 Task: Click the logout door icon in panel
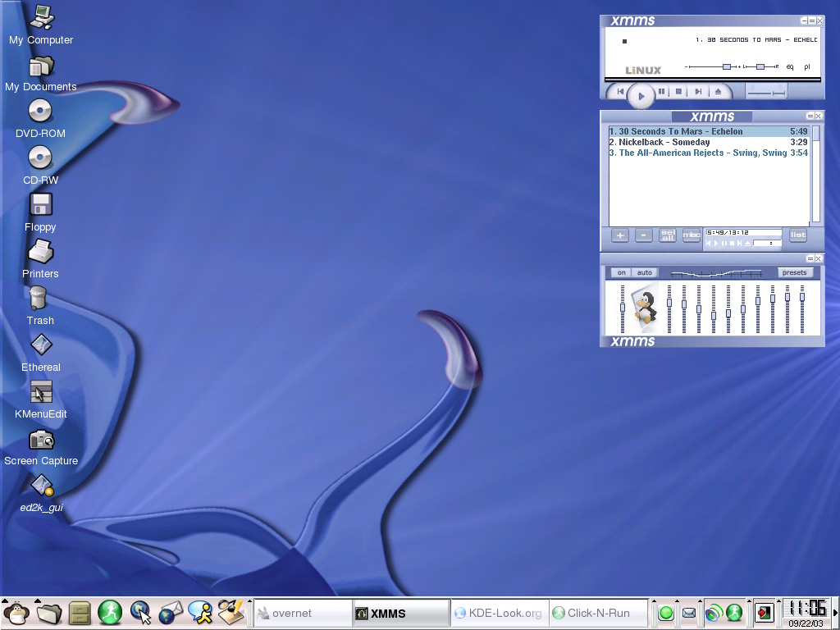(765, 613)
